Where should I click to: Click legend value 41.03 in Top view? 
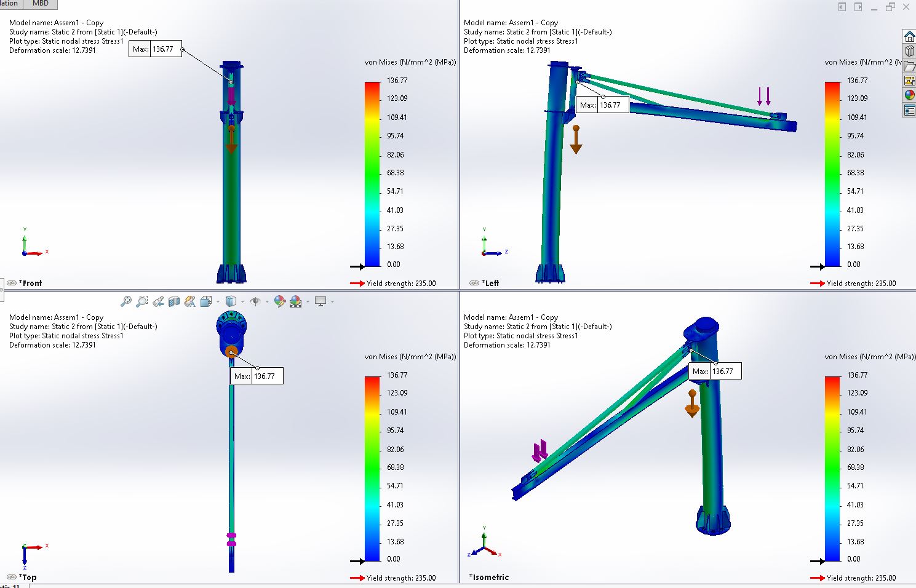click(395, 504)
